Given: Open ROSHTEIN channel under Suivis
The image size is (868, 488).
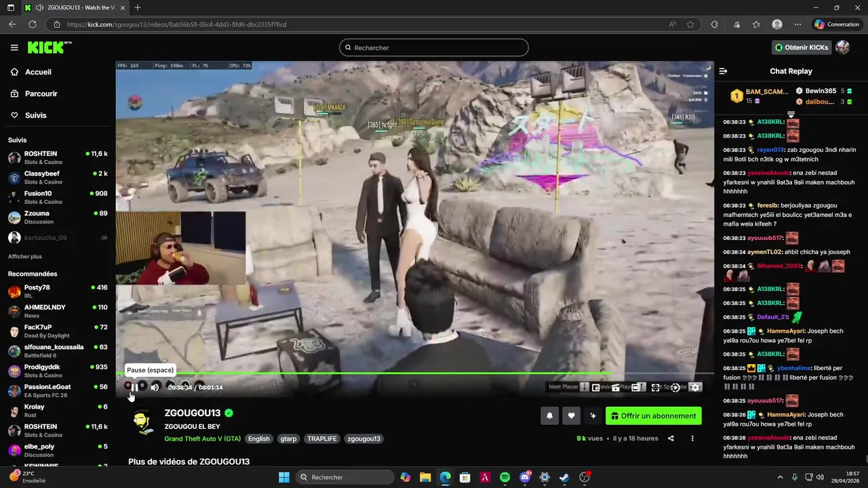Looking at the screenshot, I should pyautogui.click(x=58, y=158).
